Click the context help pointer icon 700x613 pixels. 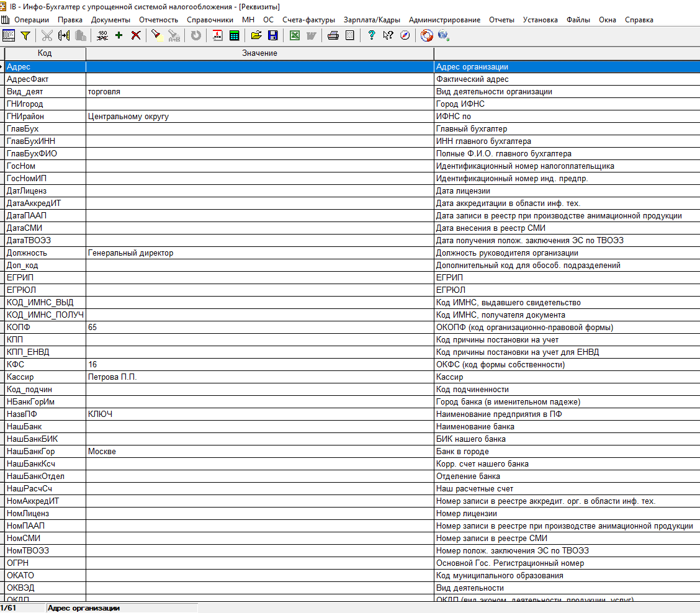click(x=388, y=35)
